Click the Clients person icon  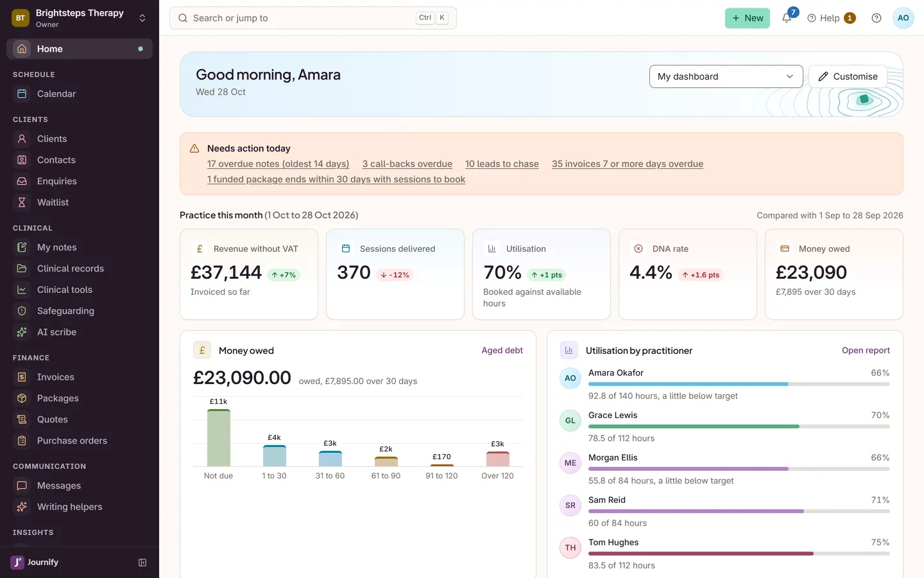click(x=22, y=139)
